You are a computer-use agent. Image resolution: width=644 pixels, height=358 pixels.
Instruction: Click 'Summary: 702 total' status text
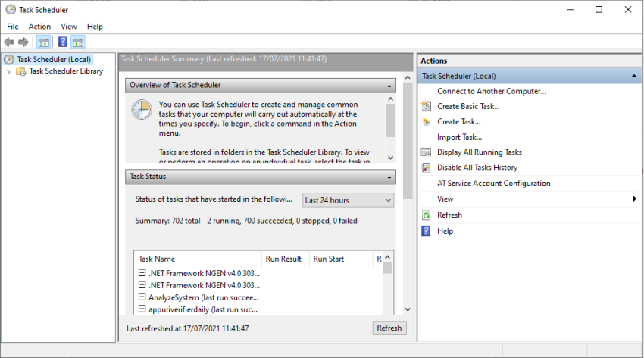tap(246, 221)
